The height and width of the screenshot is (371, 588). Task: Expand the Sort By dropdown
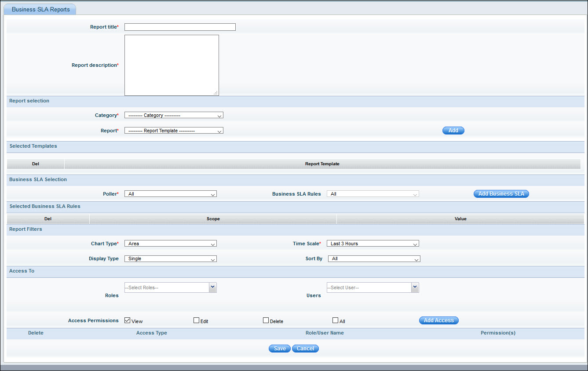(x=374, y=259)
